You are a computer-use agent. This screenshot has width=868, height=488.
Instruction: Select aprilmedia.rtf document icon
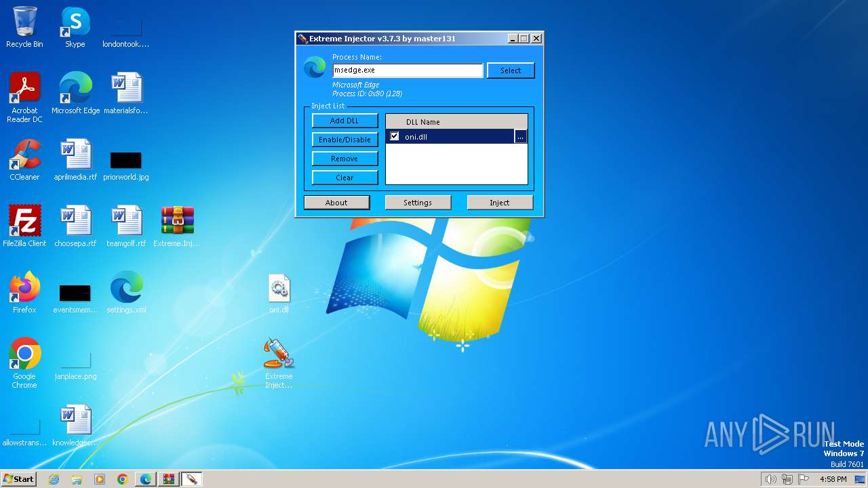75,160
